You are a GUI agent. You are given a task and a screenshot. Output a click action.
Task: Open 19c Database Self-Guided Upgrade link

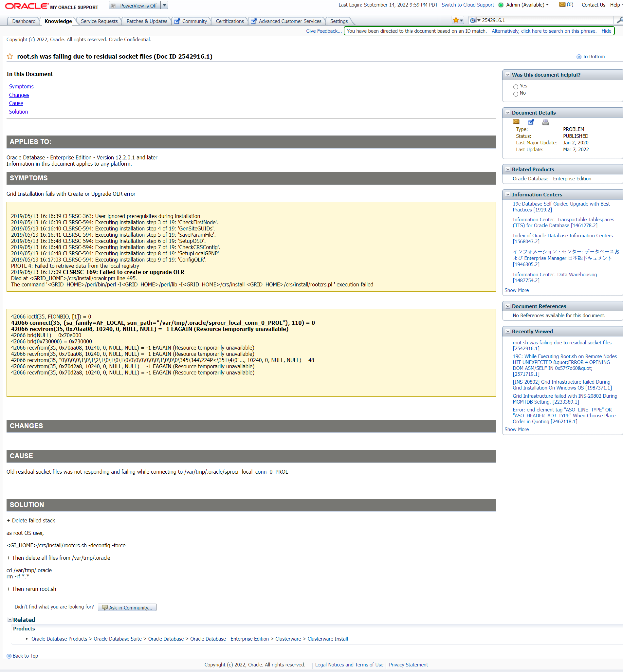click(561, 207)
